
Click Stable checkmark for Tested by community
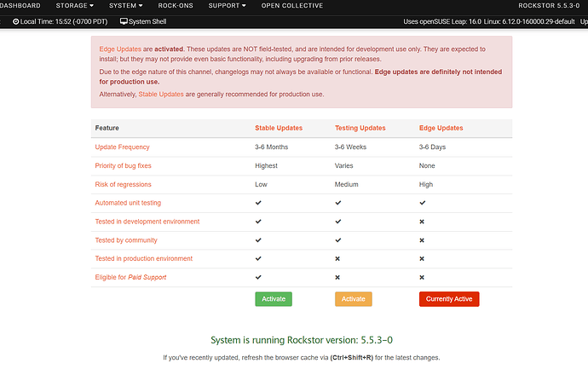coord(258,240)
